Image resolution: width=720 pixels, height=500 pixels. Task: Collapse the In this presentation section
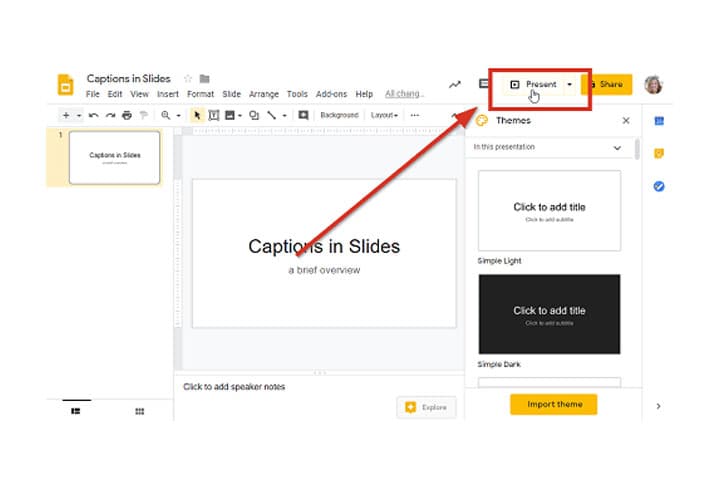click(x=617, y=148)
